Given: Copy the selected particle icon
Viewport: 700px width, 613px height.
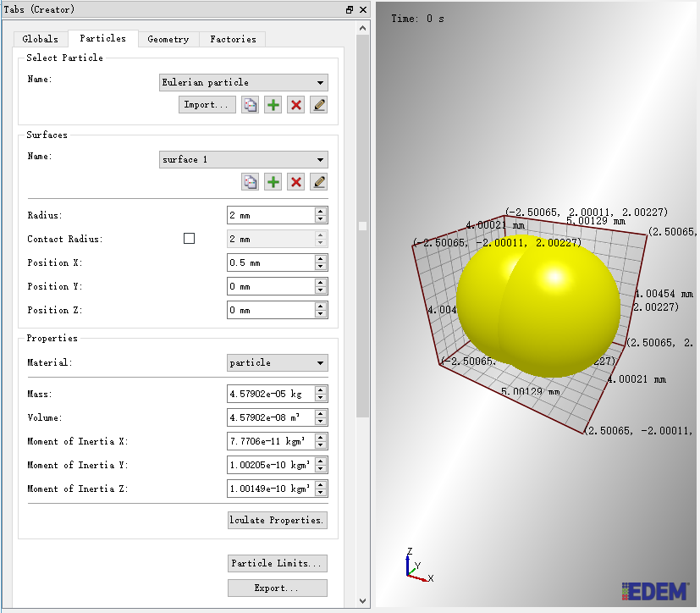Looking at the screenshot, I should point(250,105).
